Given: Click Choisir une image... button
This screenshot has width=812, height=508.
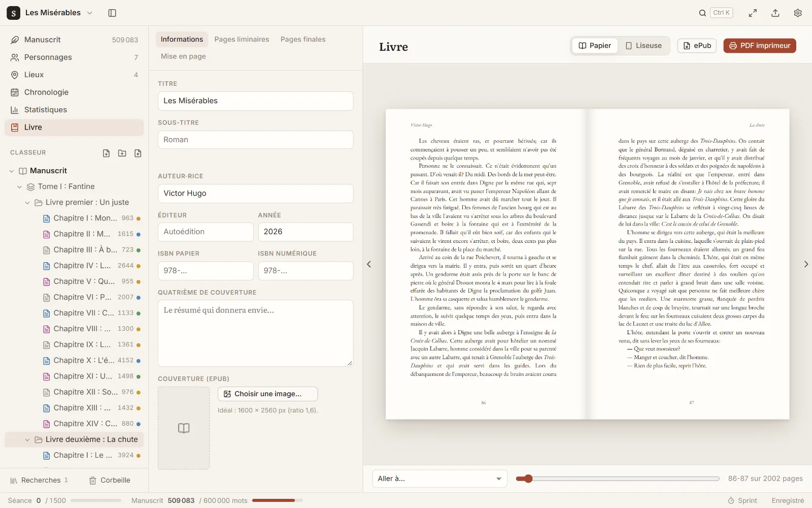Looking at the screenshot, I should point(268,394).
